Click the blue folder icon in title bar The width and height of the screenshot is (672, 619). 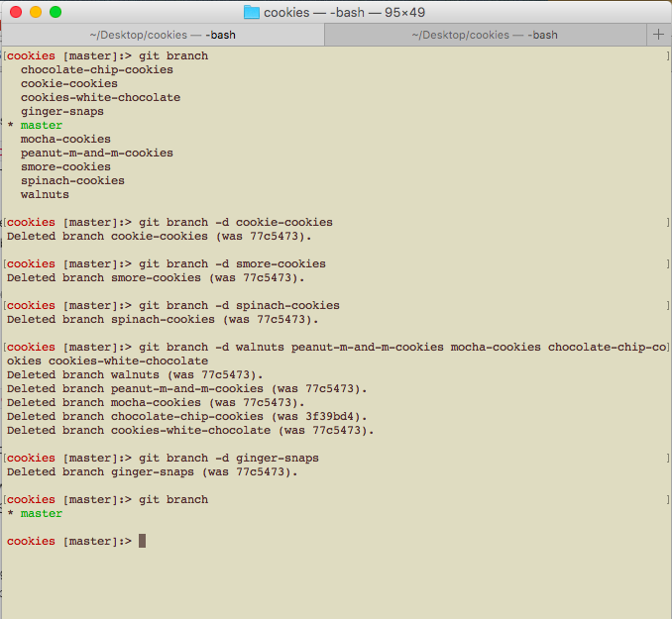click(251, 12)
